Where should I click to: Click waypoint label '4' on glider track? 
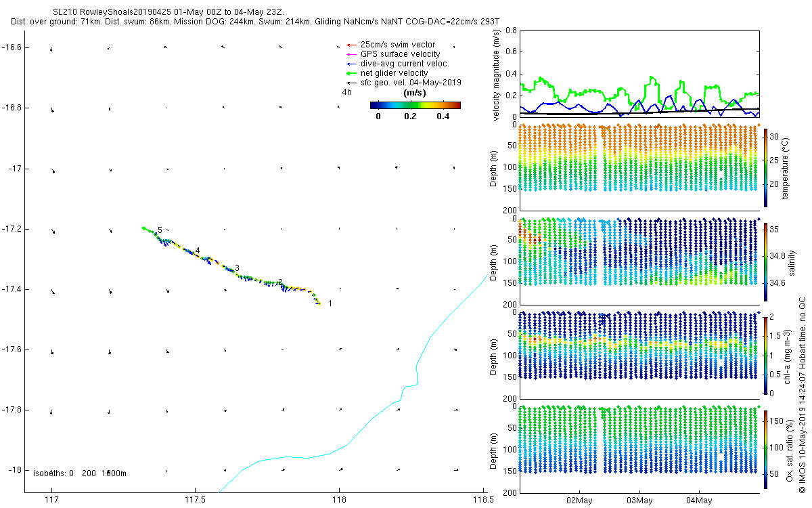pyautogui.click(x=198, y=251)
